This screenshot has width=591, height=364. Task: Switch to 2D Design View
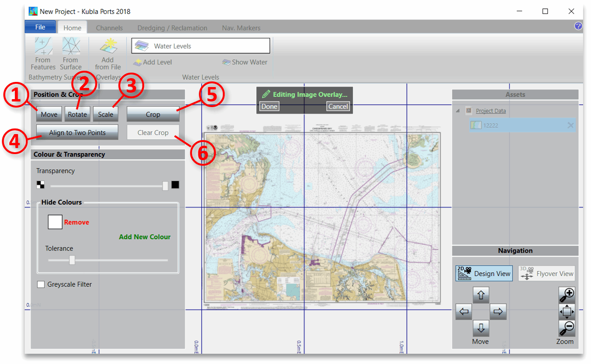(x=484, y=274)
